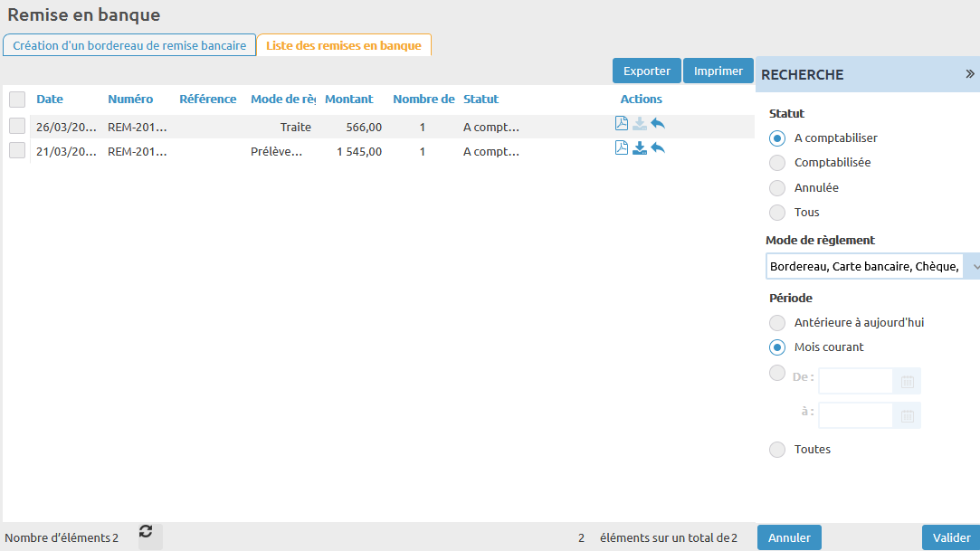
Task: Collapse the RECHERCHE panel with double chevron
Action: pyautogui.click(x=969, y=75)
